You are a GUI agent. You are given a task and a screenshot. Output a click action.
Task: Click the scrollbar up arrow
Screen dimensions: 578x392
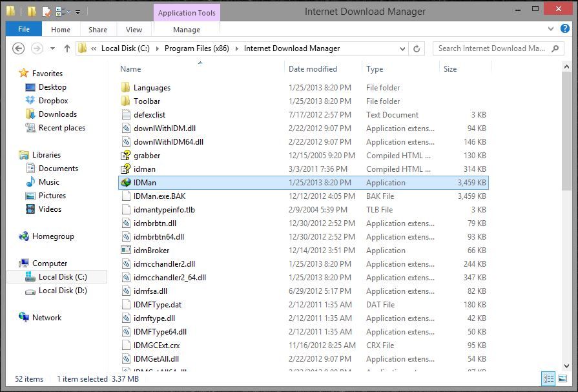click(566, 67)
